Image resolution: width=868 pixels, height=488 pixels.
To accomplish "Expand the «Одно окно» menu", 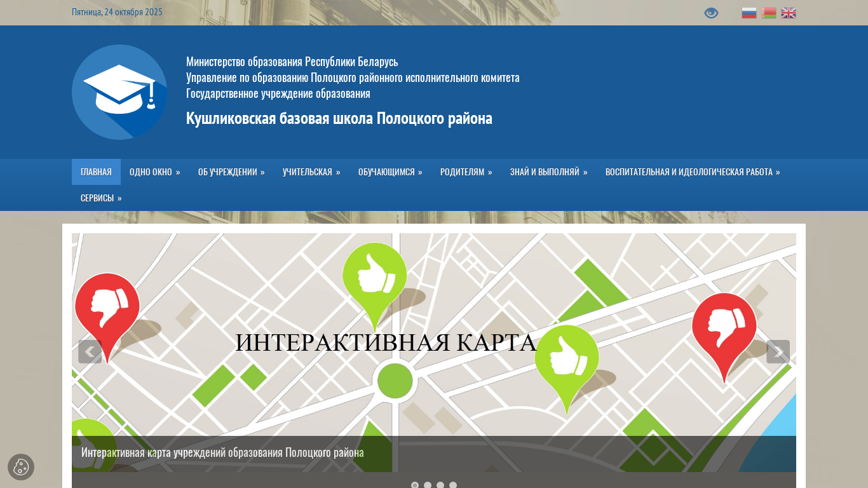I will click(154, 172).
